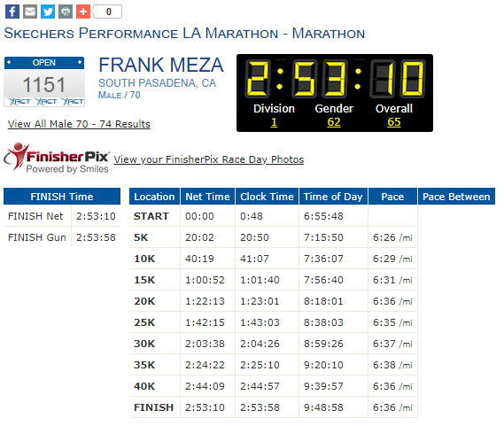Viewport: 504px width, 426px height.
Task: Click the Pace Between column header
Action: click(x=456, y=197)
